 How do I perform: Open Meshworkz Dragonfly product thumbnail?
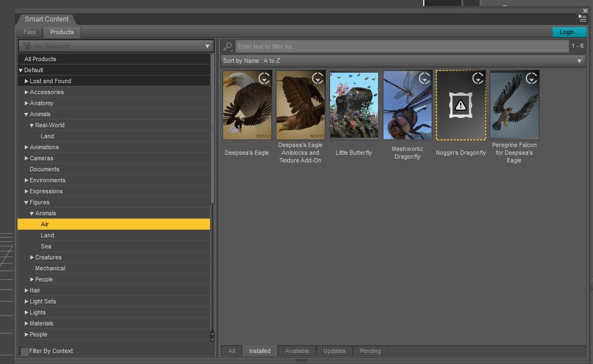(x=407, y=105)
